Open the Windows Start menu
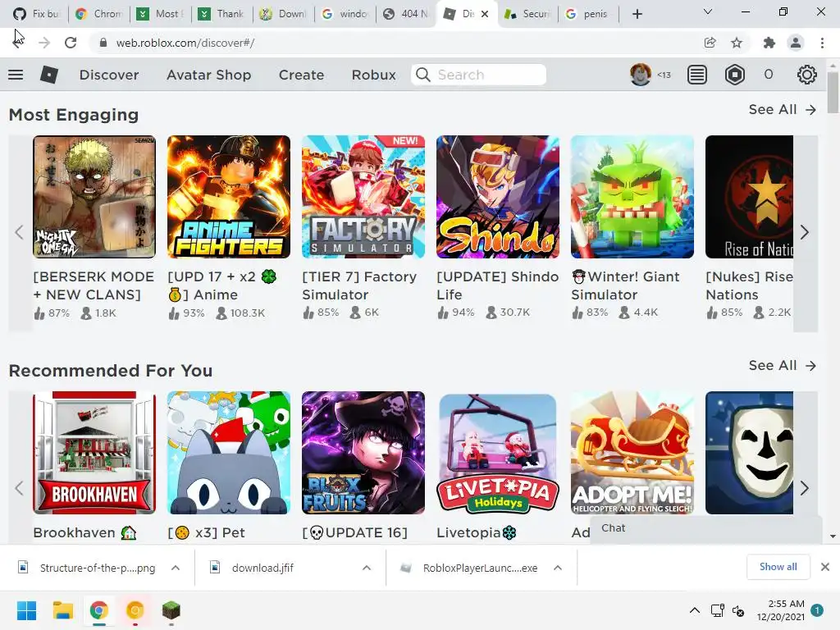This screenshot has width=840, height=630. click(27, 610)
